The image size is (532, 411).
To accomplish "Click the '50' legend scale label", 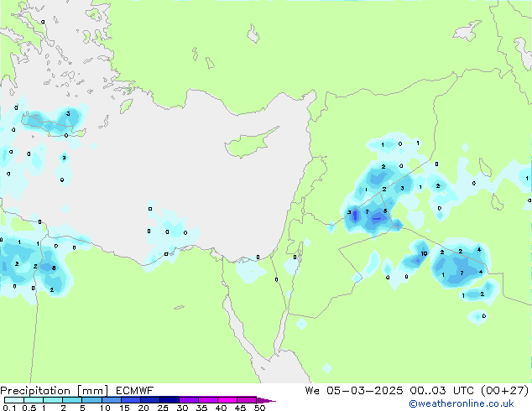I will point(259,408).
